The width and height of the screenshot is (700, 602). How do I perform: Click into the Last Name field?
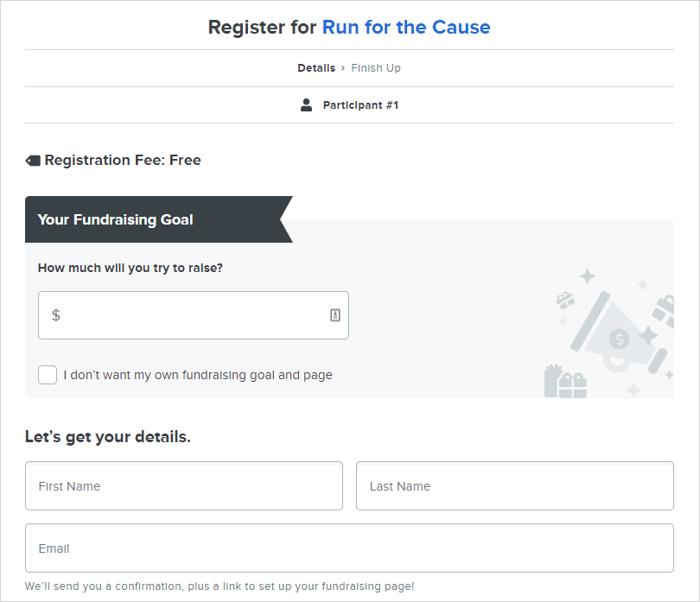[515, 486]
